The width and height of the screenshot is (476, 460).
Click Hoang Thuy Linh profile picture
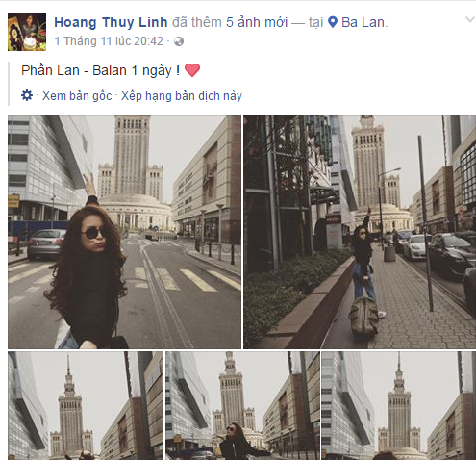click(x=27, y=32)
